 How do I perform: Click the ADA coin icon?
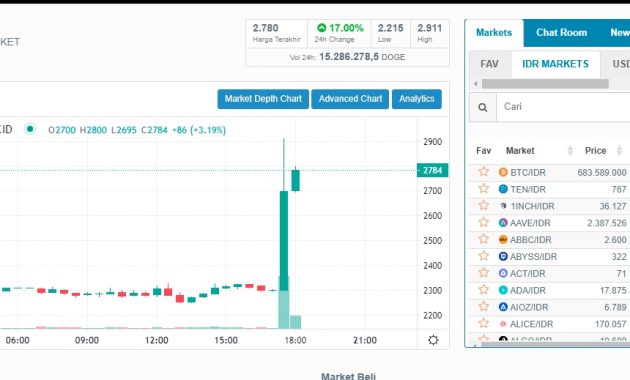(503, 290)
